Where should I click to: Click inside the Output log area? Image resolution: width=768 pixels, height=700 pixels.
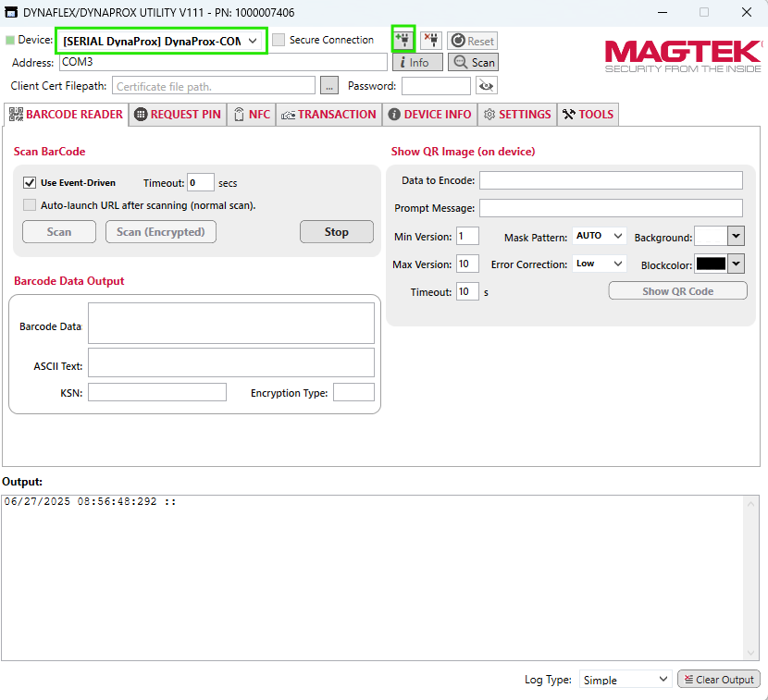[x=372, y=578]
